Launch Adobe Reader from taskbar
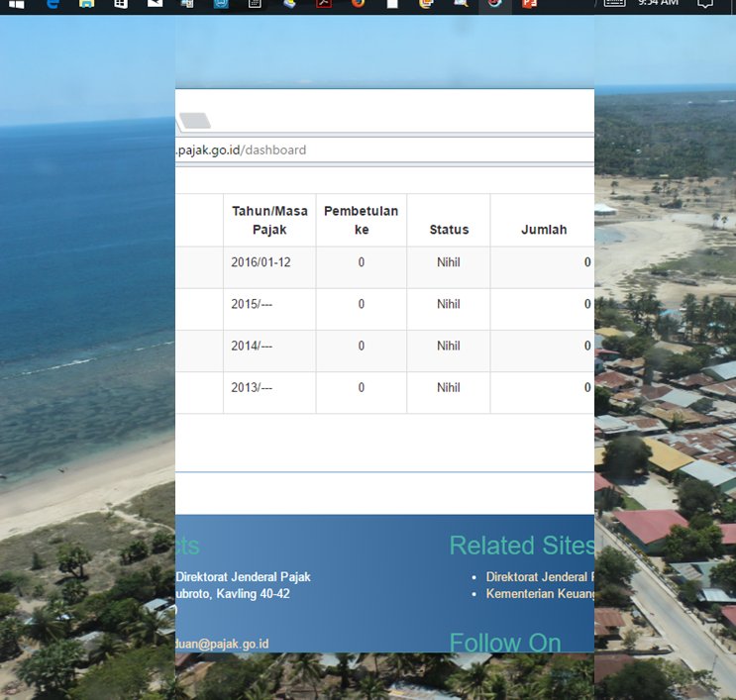 [x=323, y=4]
